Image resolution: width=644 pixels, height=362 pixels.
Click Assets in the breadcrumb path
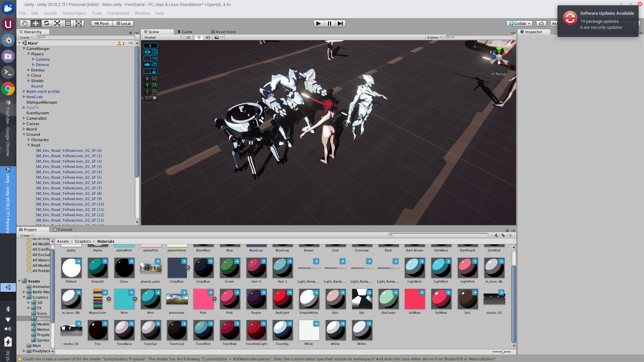point(63,241)
